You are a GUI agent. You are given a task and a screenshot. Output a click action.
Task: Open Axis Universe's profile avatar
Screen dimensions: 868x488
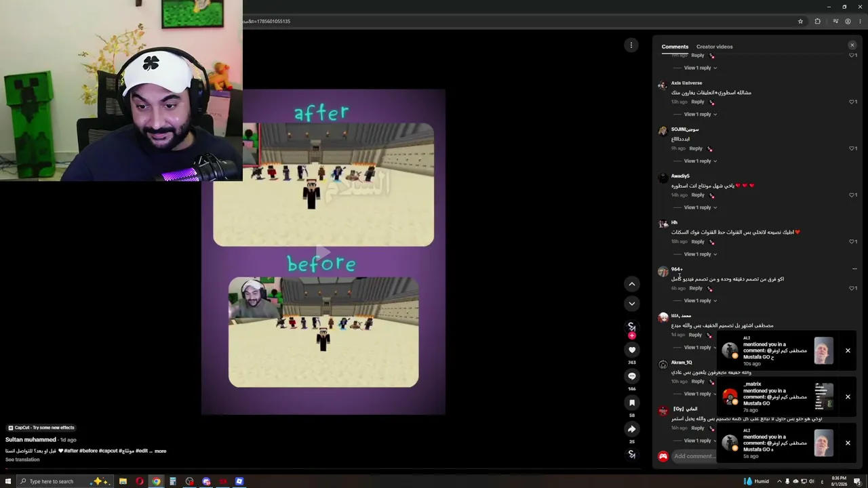tap(663, 85)
